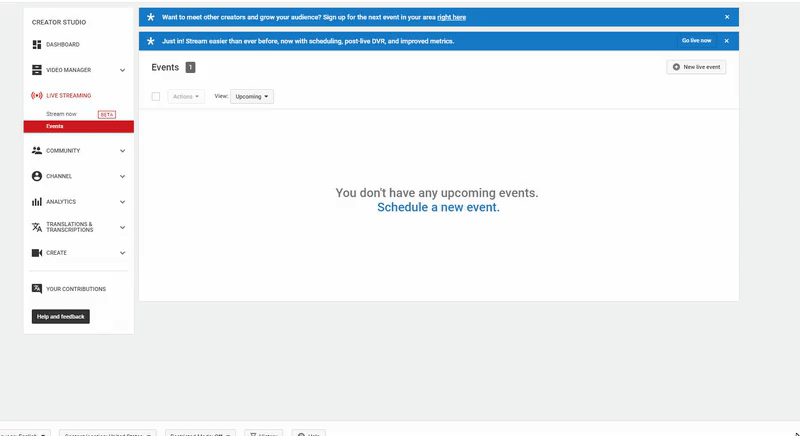Click the Help and feedback button
The image size is (800, 436).
(x=61, y=317)
